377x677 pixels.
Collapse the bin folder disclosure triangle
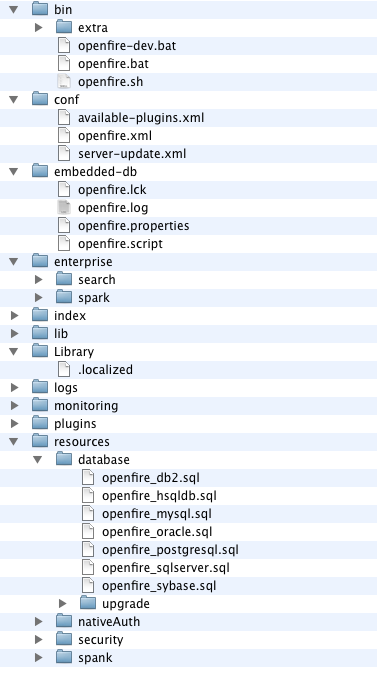point(14,9)
